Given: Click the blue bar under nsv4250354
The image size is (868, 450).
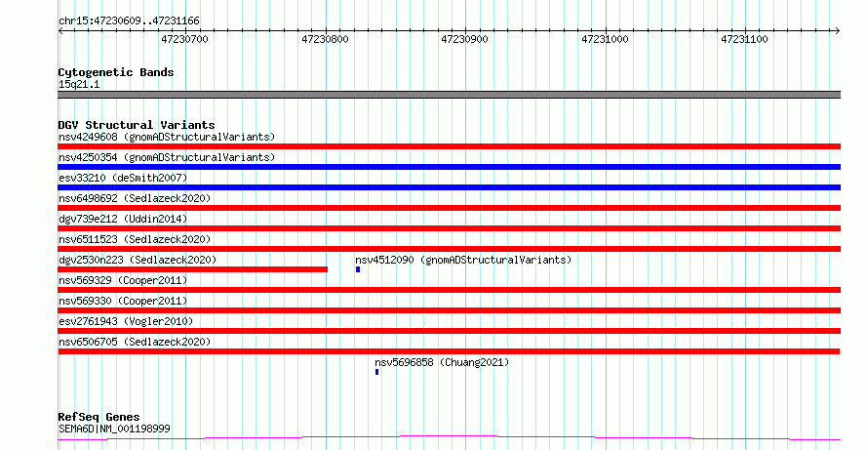Looking at the screenshot, I should click(x=449, y=167).
